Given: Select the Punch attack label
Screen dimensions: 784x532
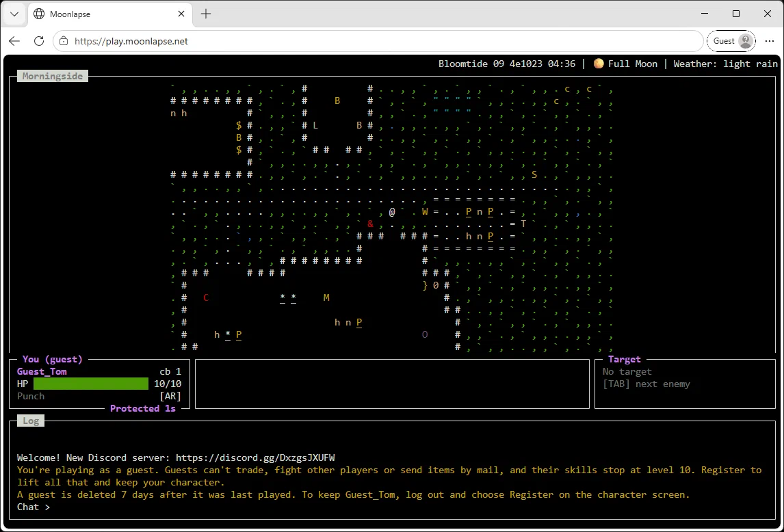Looking at the screenshot, I should tap(31, 396).
